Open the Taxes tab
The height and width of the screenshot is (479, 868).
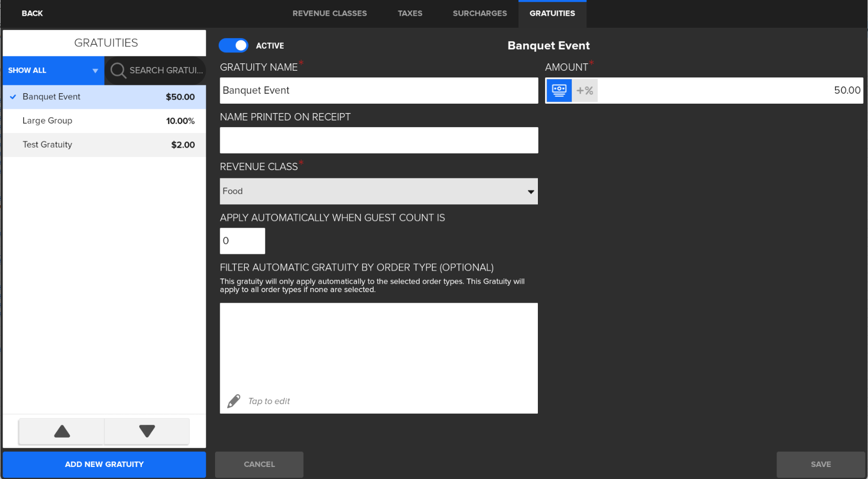(410, 13)
